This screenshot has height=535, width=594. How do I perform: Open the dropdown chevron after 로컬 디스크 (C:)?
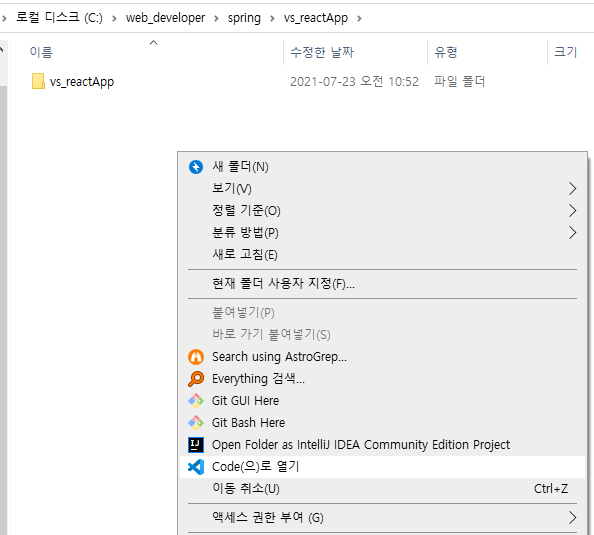coord(114,18)
